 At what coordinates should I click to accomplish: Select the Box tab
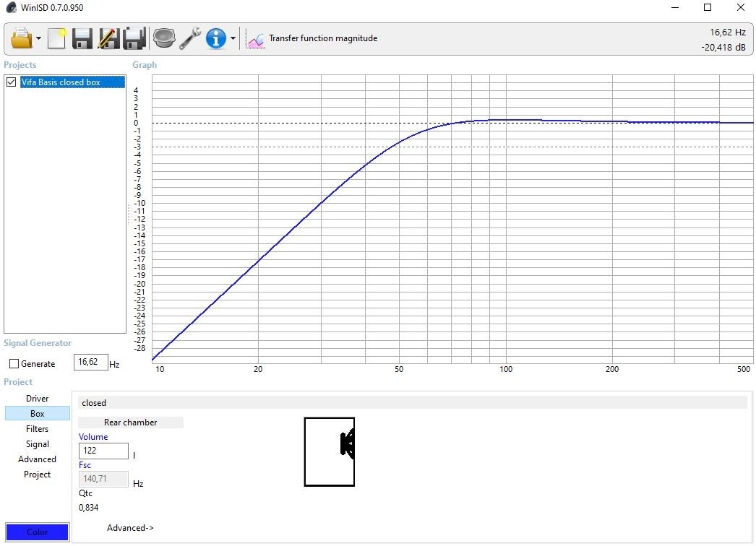(37, 414)
